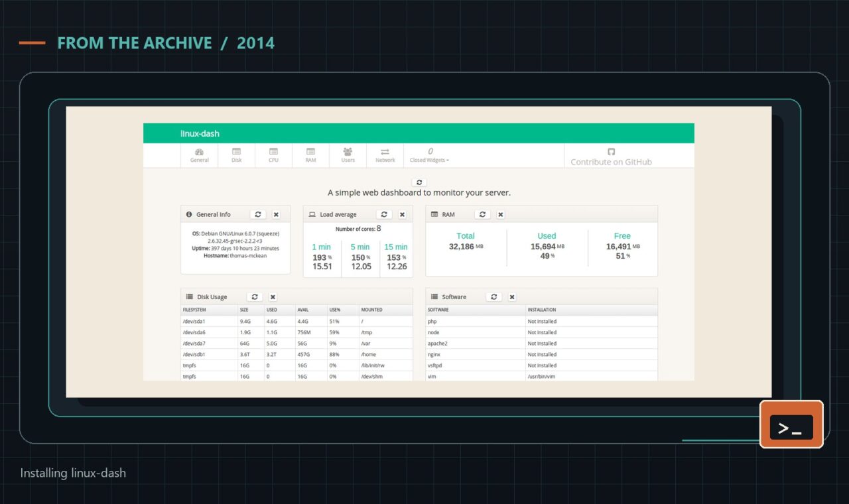The width and height of the screenshot is (849, 504).
Task: Open the Disk section in the navigation bar
Action: pyautogui.click(x=237, y=156)
